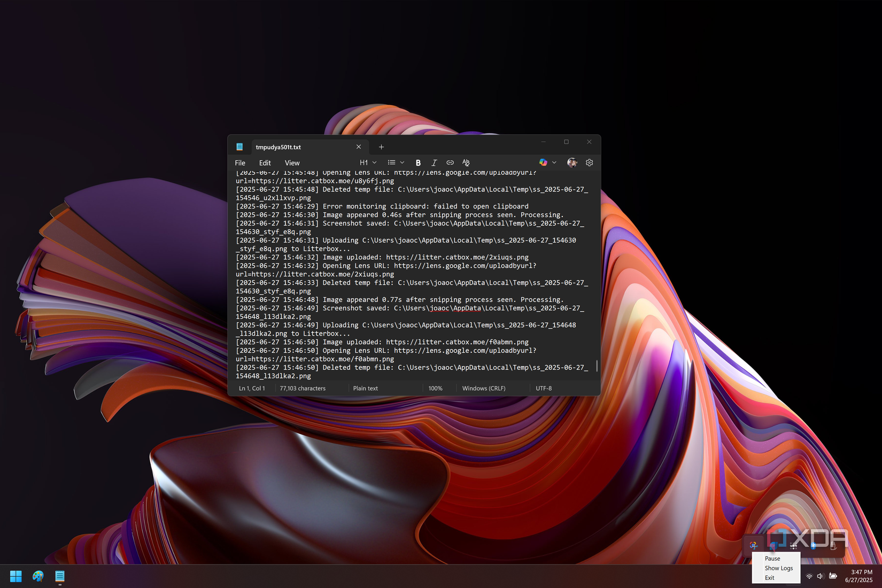Open the Bluetooth icon in the system tray
Screen dimensions: 882x588
click(x=813, y=546)
